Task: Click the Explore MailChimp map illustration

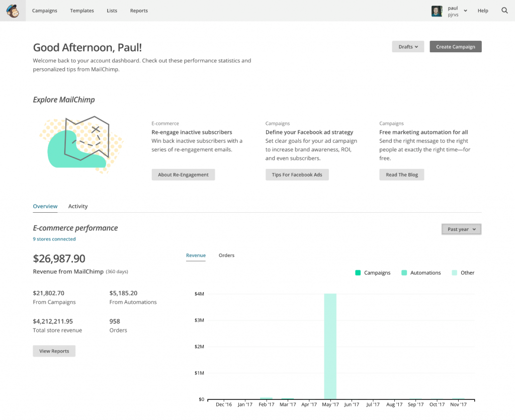Action: pyautogui.click(x=81, y=145)
